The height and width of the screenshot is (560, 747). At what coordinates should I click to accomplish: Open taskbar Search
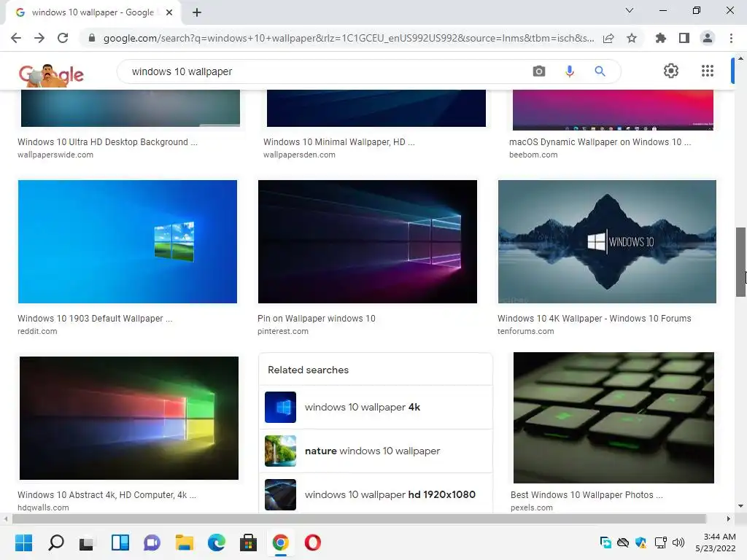point(55,542)
